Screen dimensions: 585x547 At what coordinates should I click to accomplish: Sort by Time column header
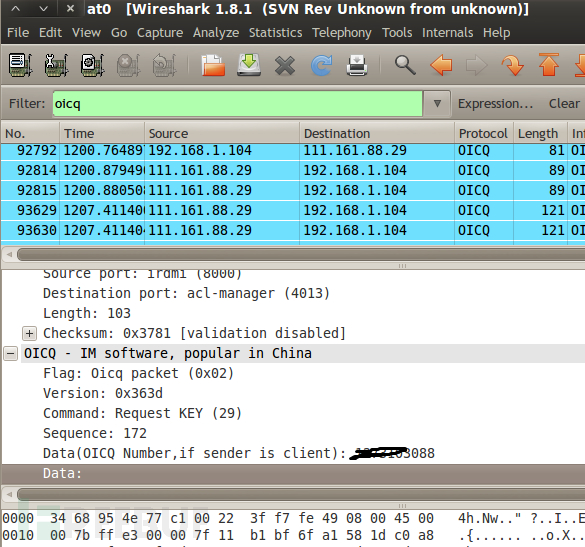click(102, 133)
